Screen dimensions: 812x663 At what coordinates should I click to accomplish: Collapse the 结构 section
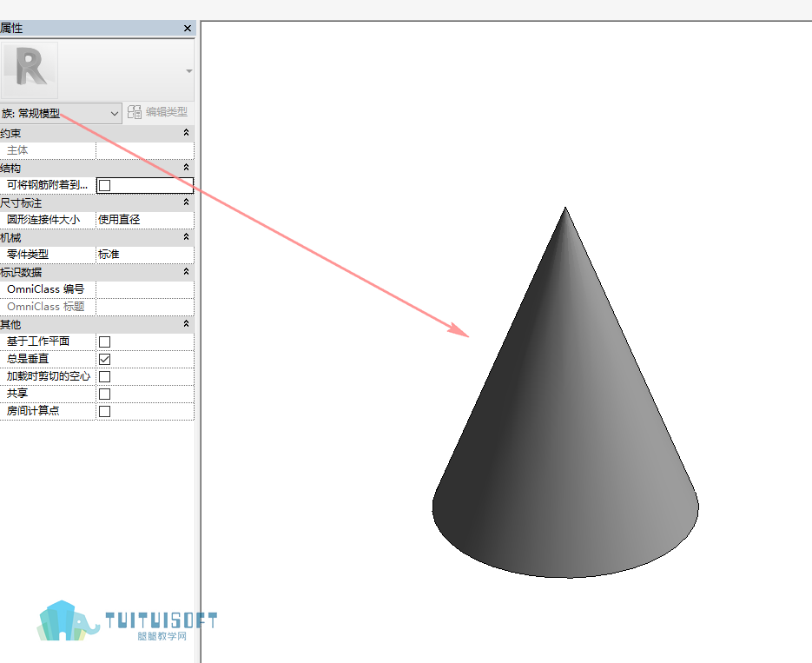[187, 168]
